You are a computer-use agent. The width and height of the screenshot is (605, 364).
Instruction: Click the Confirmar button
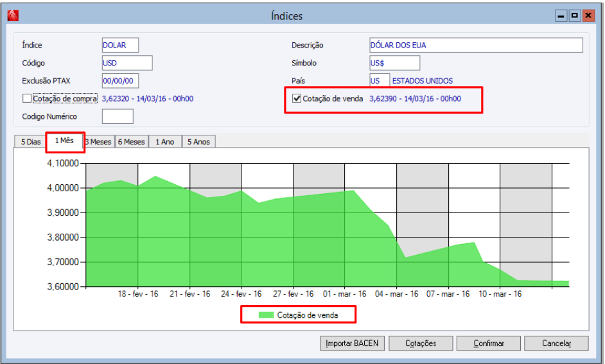coord(489,343)
